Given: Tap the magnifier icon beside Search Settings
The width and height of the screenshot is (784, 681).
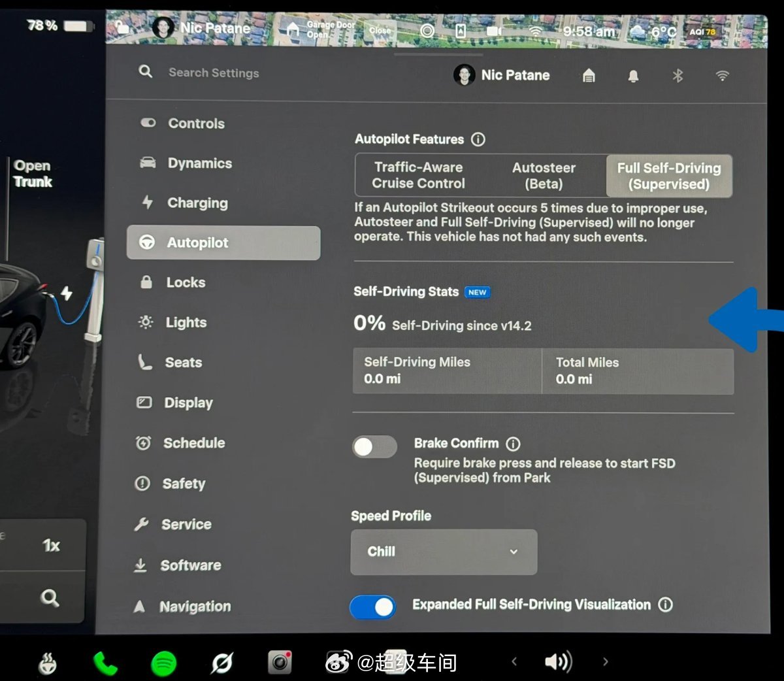Looking at the screenshot, I should click(x=146, y=71).
